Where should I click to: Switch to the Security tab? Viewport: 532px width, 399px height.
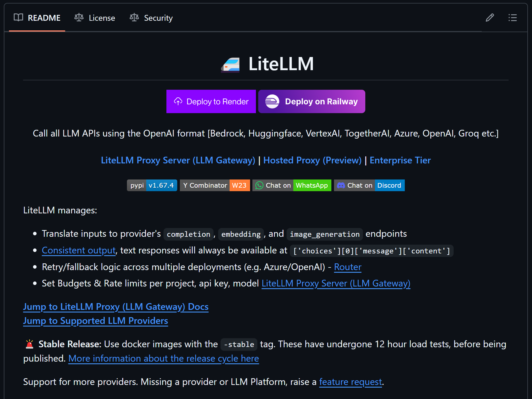coord(151,18)
